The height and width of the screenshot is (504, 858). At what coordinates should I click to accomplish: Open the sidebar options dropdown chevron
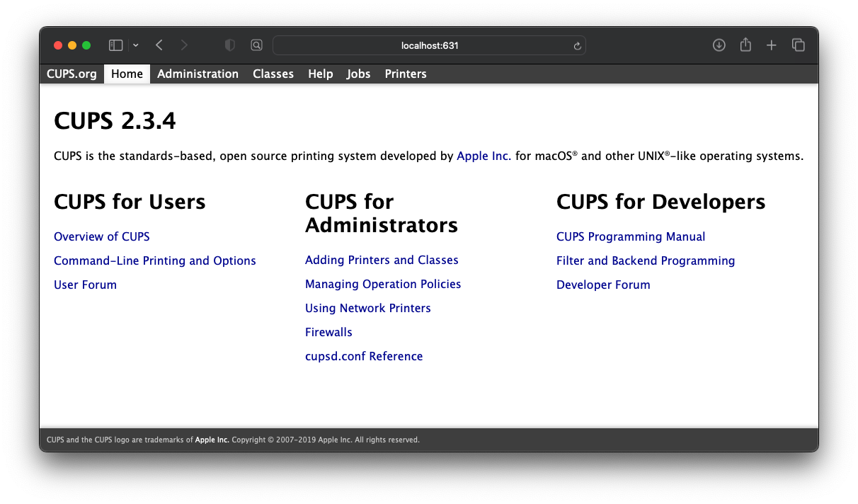[136, 45]
